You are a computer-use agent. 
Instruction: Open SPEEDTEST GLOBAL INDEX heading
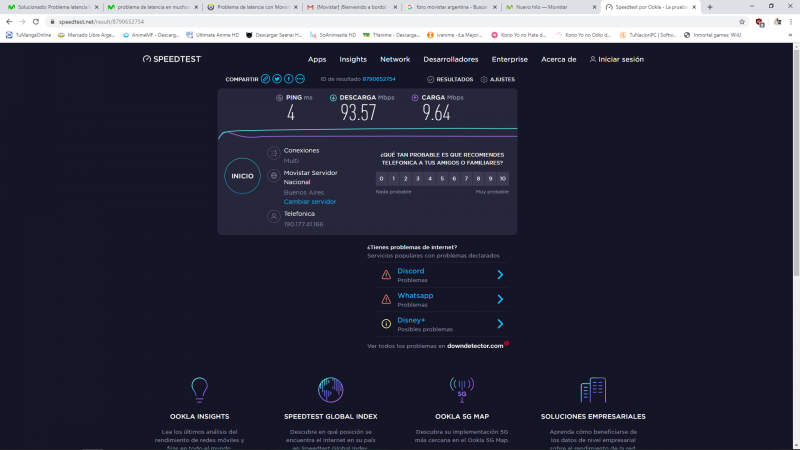331,416
